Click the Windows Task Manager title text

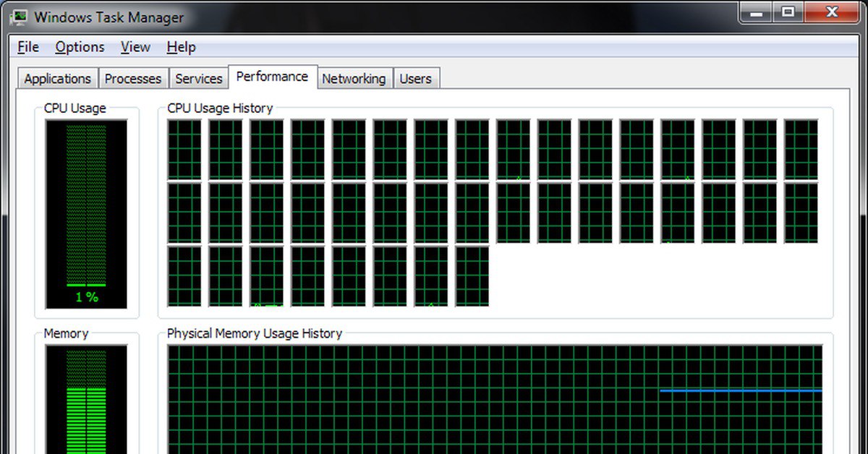[x=109, y=17]
